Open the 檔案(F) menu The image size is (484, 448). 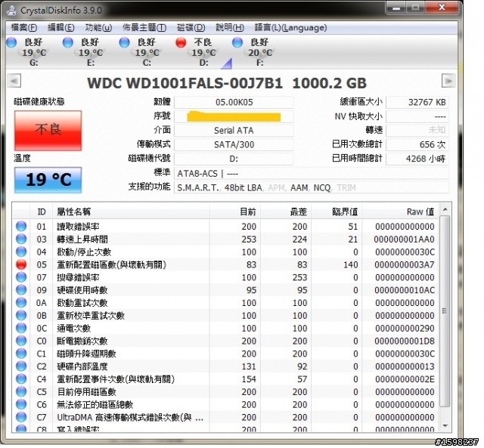coord(23,28)
